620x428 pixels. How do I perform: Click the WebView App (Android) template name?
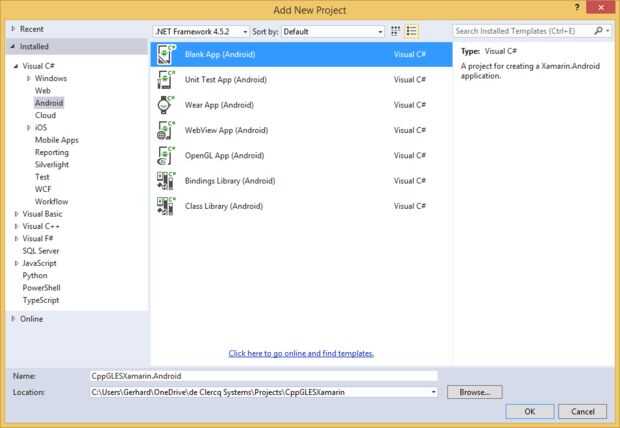pos(227,130)
